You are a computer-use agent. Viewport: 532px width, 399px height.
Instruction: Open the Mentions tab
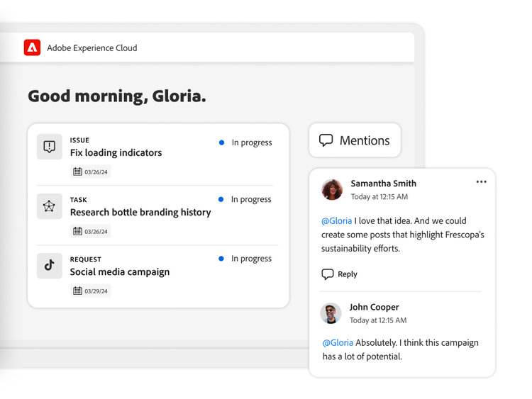pos(355,140)
